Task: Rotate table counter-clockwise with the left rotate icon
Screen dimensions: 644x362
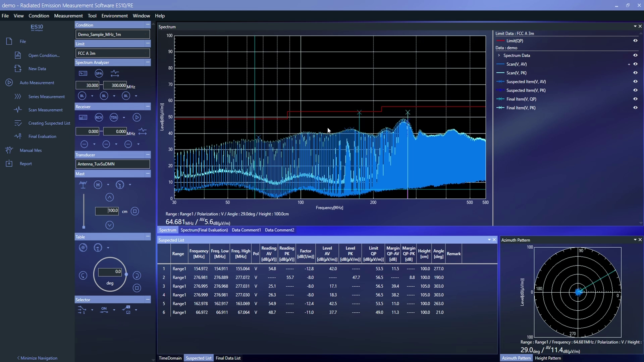Action: [83, 275]
